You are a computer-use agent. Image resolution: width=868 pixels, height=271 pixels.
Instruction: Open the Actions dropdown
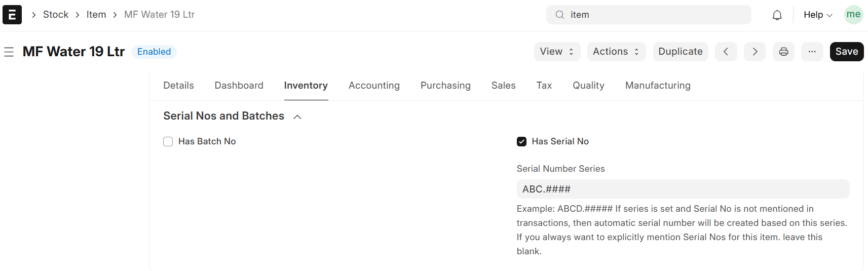pos(616,52)
